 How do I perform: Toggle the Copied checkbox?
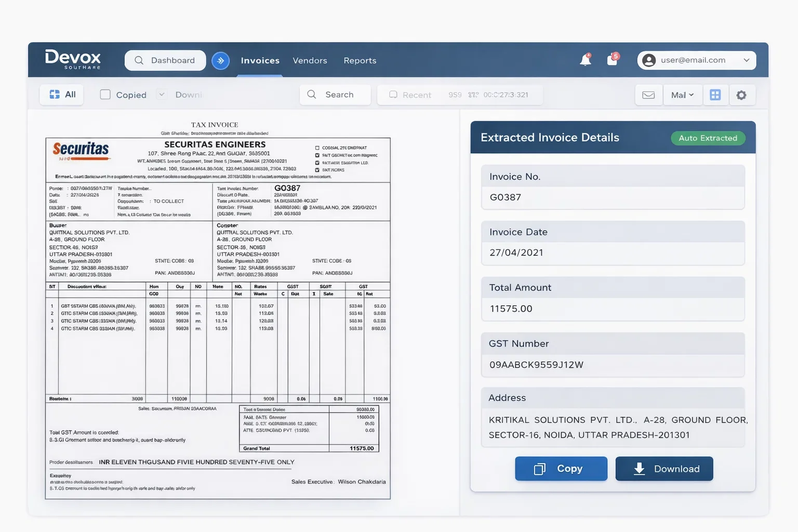coord(105,95)
